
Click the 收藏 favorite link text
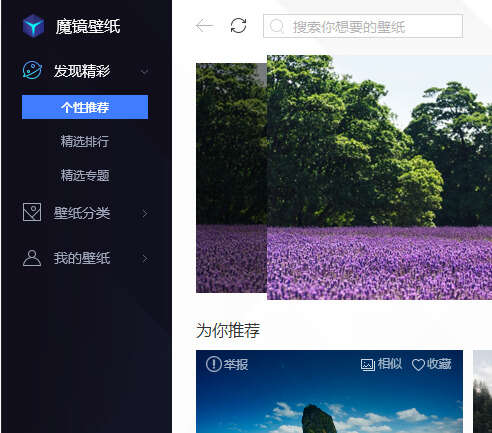[x=439, y=364]
